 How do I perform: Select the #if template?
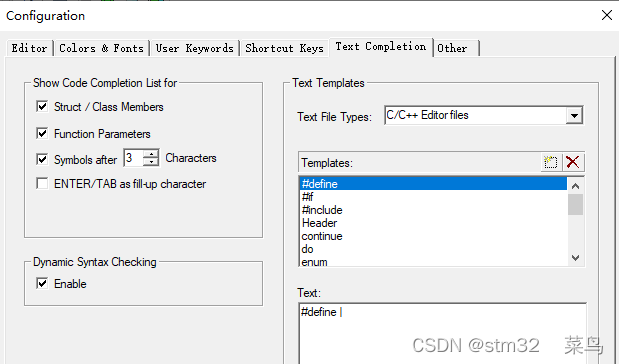coord(433,197)
